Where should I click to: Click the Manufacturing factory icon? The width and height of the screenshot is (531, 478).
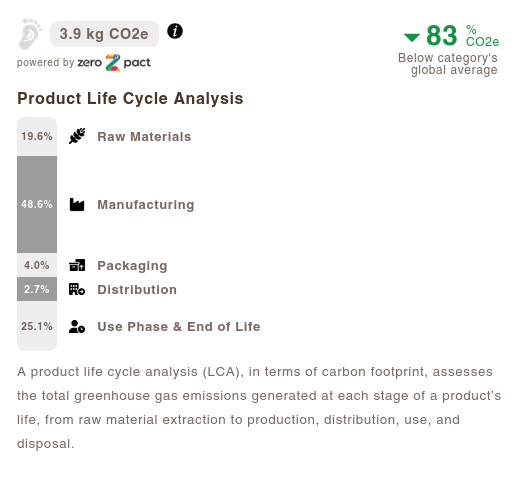click(77, 205)
